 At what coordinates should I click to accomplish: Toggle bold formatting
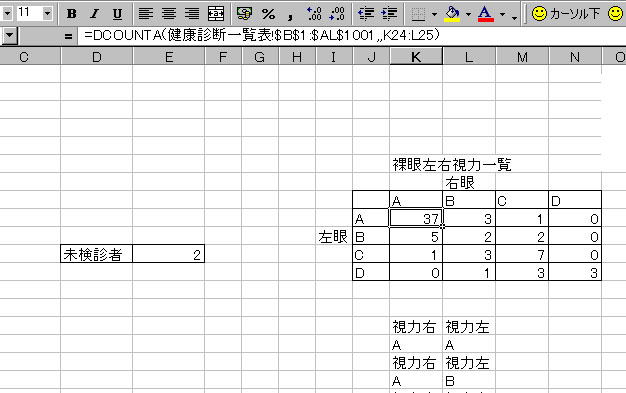click(72, 14)
